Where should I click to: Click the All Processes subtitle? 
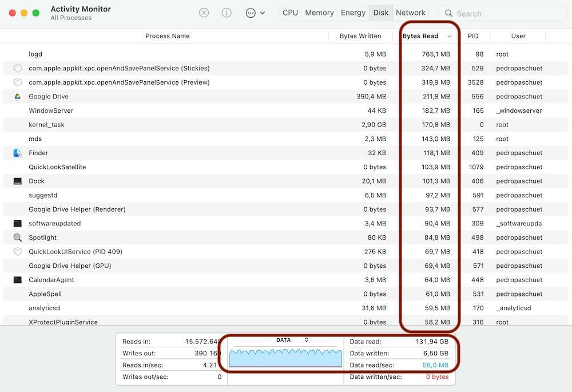71,18
